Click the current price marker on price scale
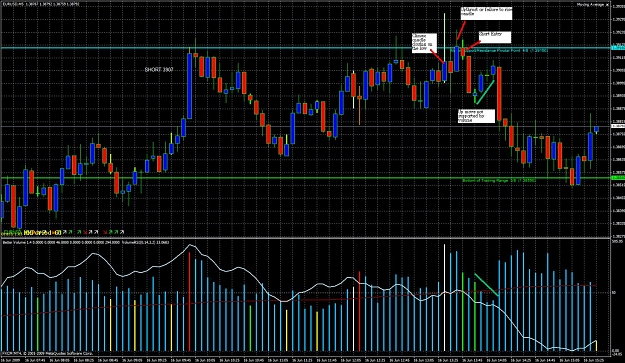This screenshot has width=625, height=363. pos(618,126)
